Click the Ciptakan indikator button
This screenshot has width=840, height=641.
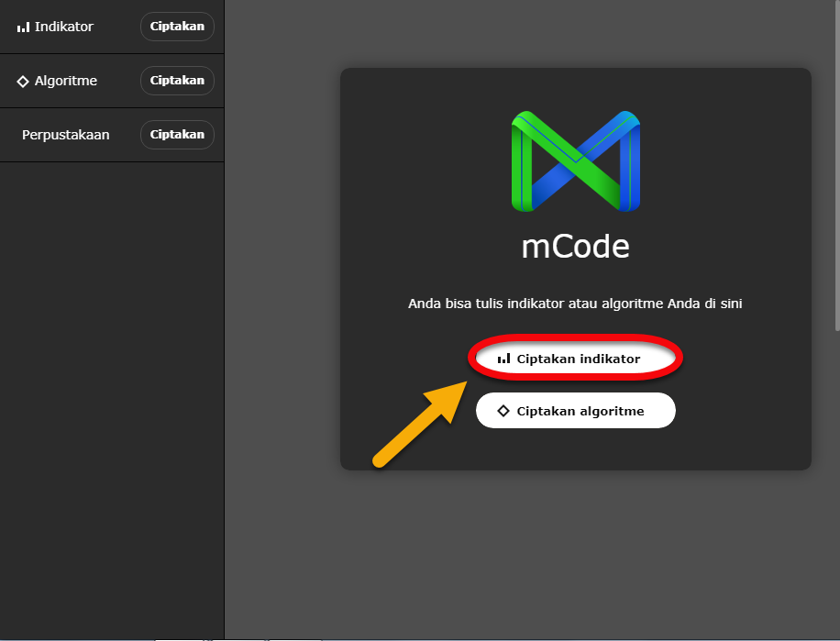[575, 359]
